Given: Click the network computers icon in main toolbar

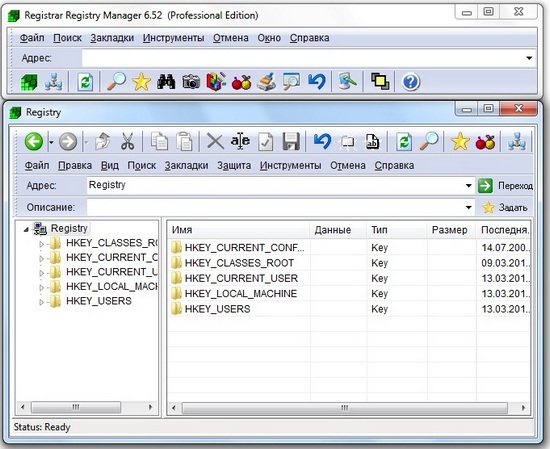Looking at the screenshot, I should [x=53, y=82].
